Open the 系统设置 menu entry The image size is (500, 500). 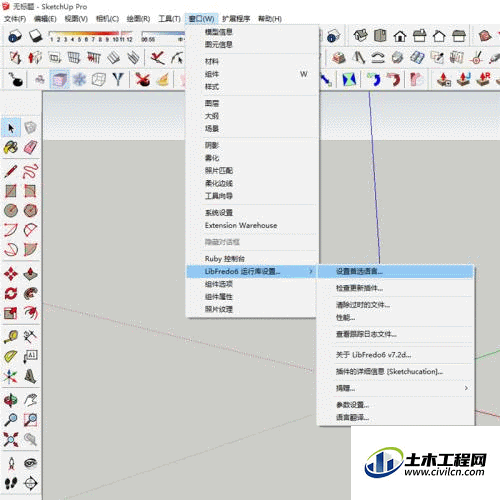(251, 213)
